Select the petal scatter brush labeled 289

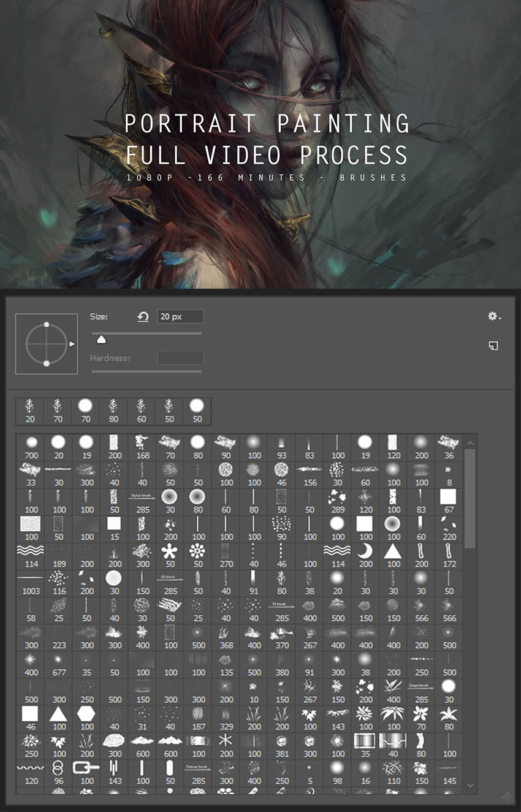[x=338, y=502]
